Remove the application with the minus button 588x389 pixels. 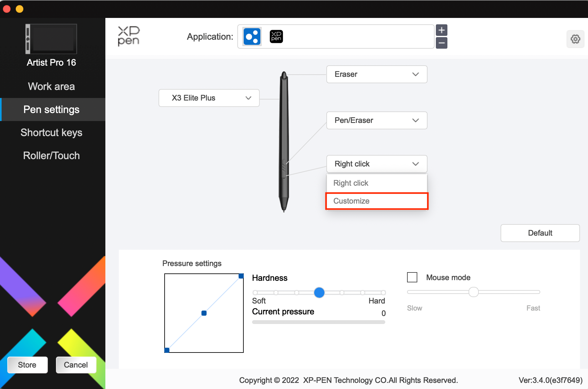click(442, 43)
